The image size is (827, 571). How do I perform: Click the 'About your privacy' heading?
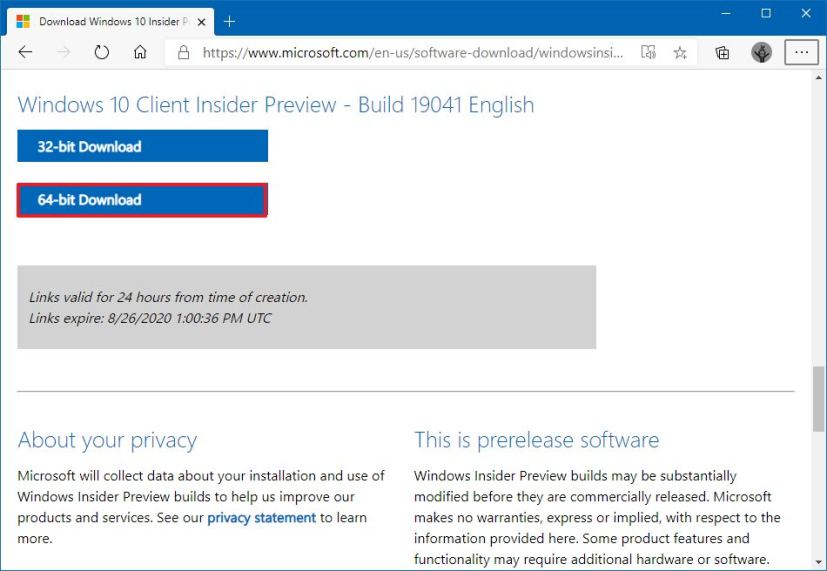click(107, 440)
